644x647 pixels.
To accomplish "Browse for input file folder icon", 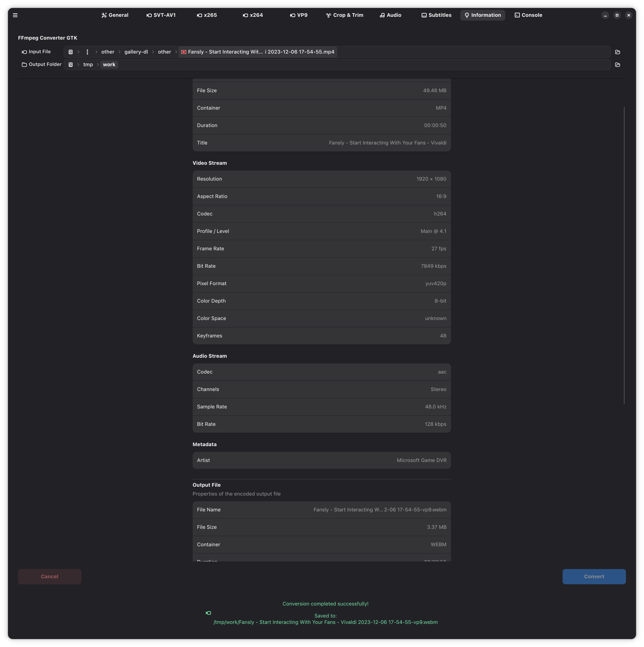I will (617, 52).
